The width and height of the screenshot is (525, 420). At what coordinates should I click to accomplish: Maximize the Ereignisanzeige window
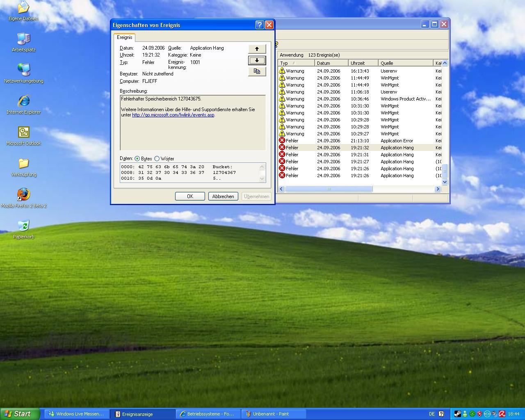coord(434,24)
